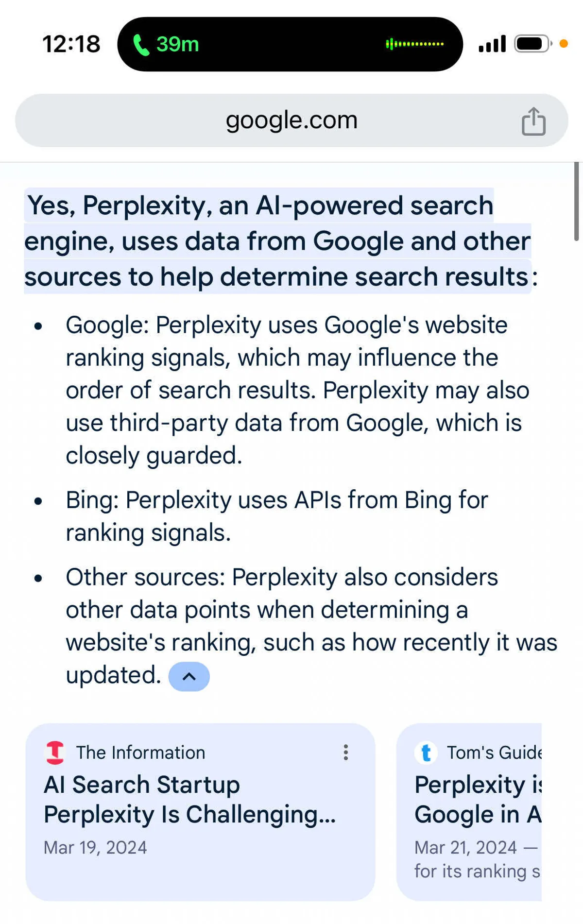Tap highlighted Perplexity AI overview headline
Screen dimensions: 583x924
coord(277,241)
